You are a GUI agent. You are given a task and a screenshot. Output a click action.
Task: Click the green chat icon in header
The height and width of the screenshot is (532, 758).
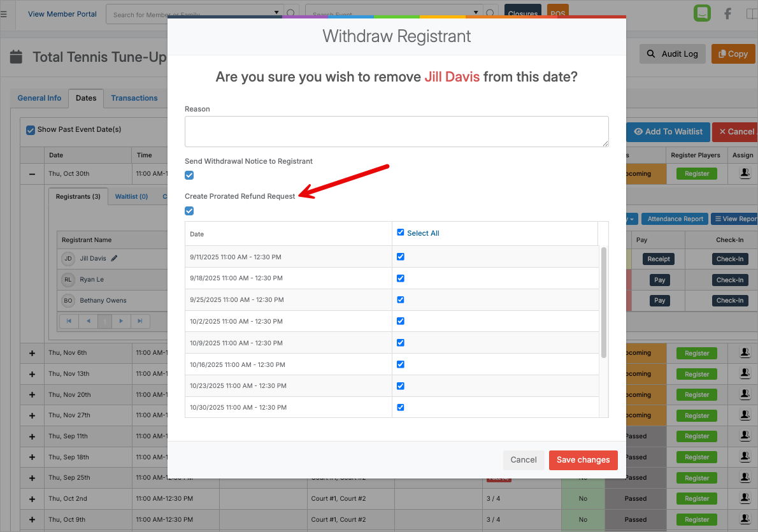point(702,13)
